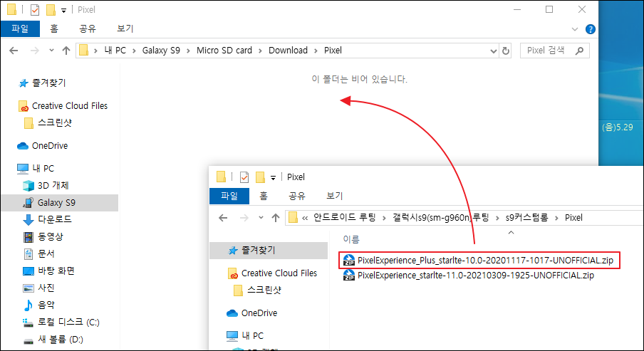Open 동영상 folder in the sidebar
The image size is (644, 351).
51,237
